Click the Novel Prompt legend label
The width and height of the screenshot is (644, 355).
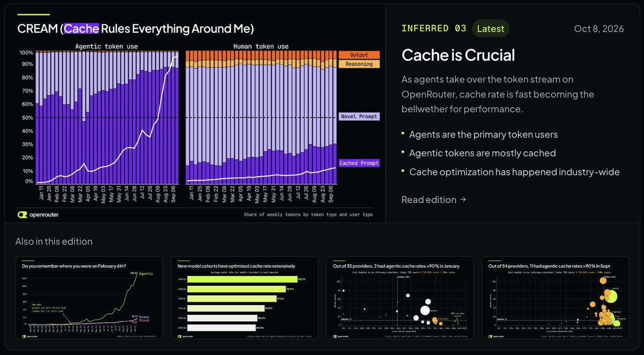(359, 117)
